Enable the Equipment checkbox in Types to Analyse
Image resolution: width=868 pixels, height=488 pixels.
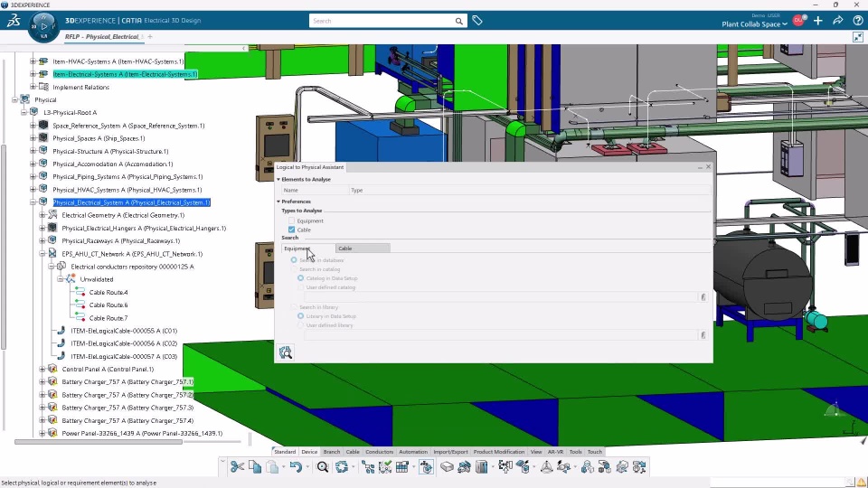[292, 221]
